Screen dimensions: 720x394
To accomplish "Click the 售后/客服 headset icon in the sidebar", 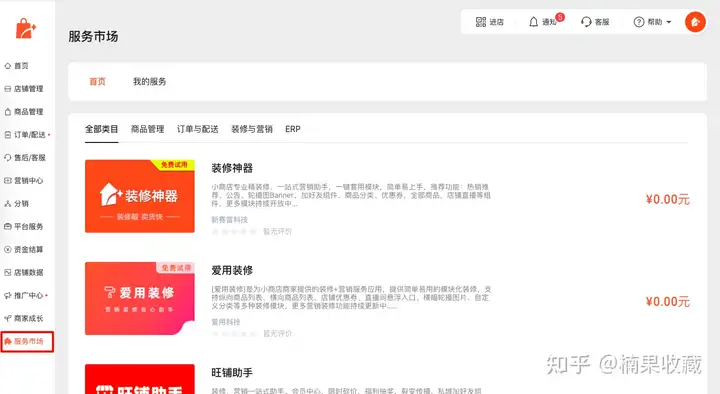I will (8, 158).
